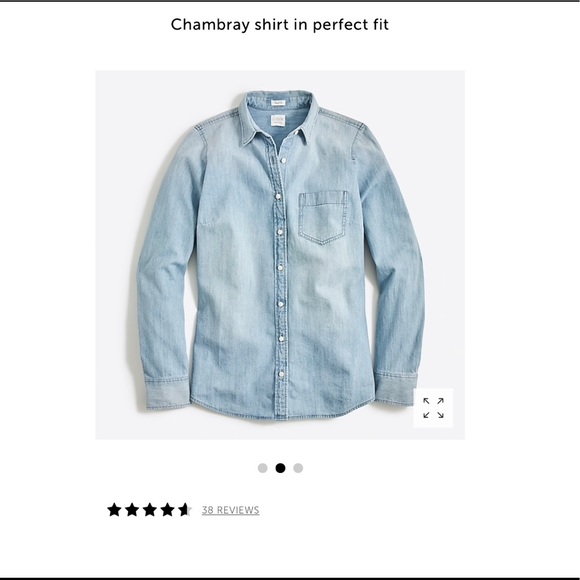This screenshot has width=580, height=580.
Task: Click the product title Chambray shirt in perfect fit
Action: coord(280,24)
